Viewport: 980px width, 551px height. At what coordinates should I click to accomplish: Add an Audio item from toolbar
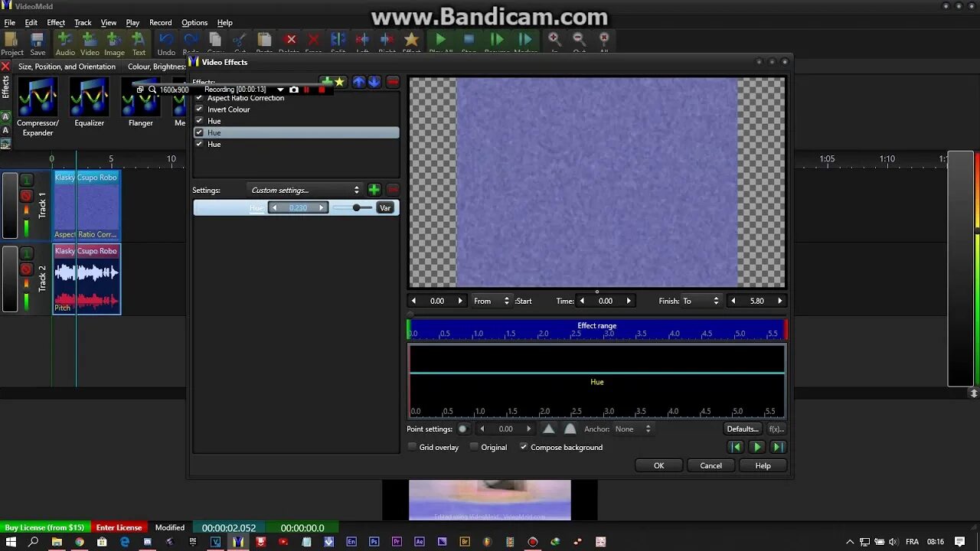tap(65, 44)
